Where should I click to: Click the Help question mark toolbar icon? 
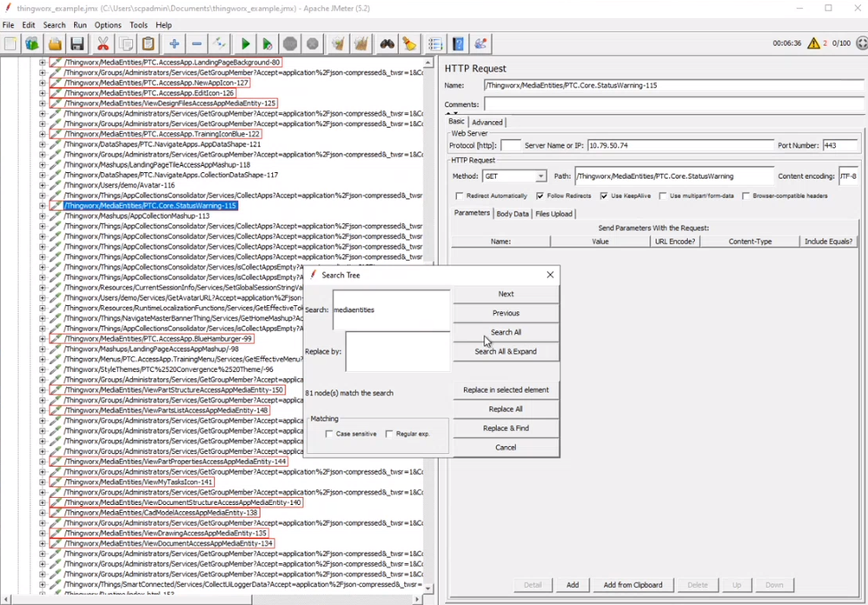[x=458, y=43]
